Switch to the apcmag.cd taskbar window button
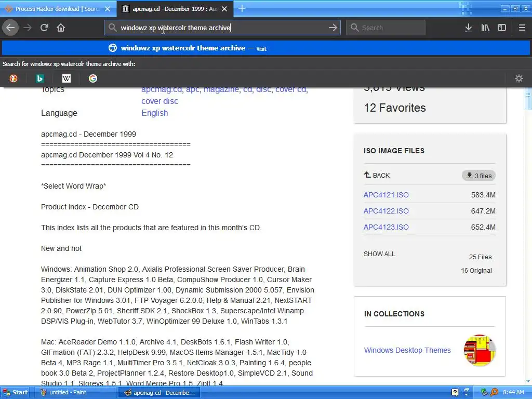Screen dimensions: 532x399 (159, 393)
